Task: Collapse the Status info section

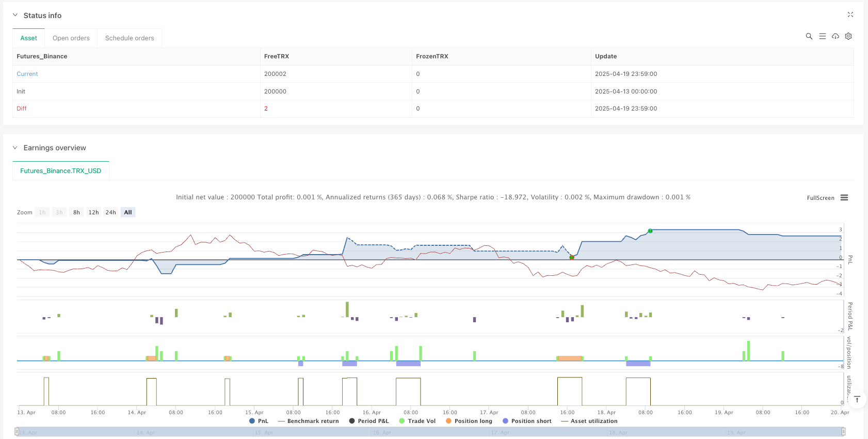Action: 15,15
